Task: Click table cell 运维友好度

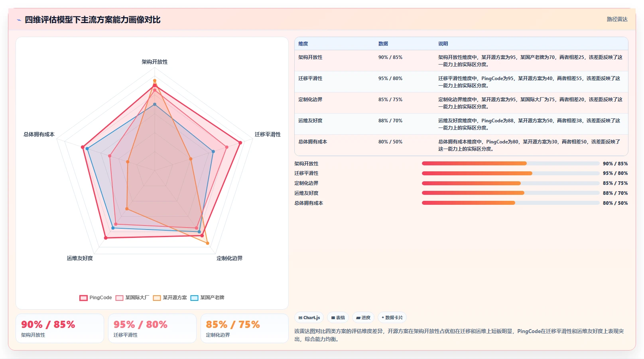Action: 310,121
